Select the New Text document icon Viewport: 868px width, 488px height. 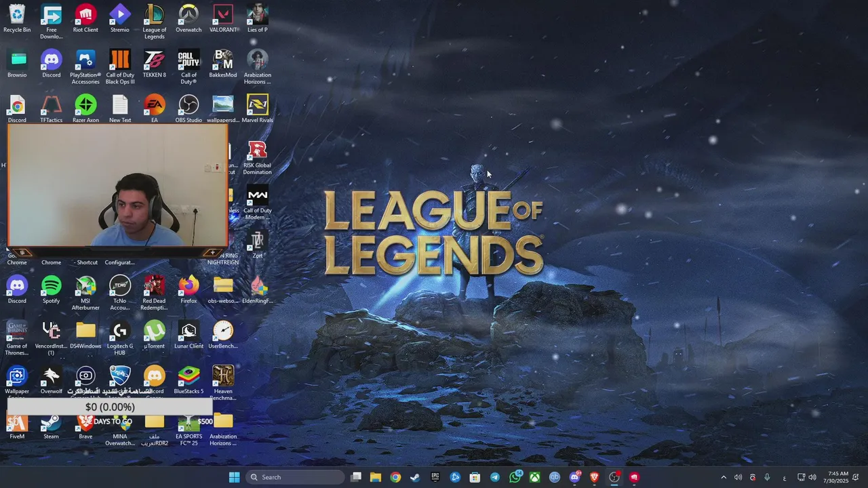pyautogui.click(x=120, y=108)
